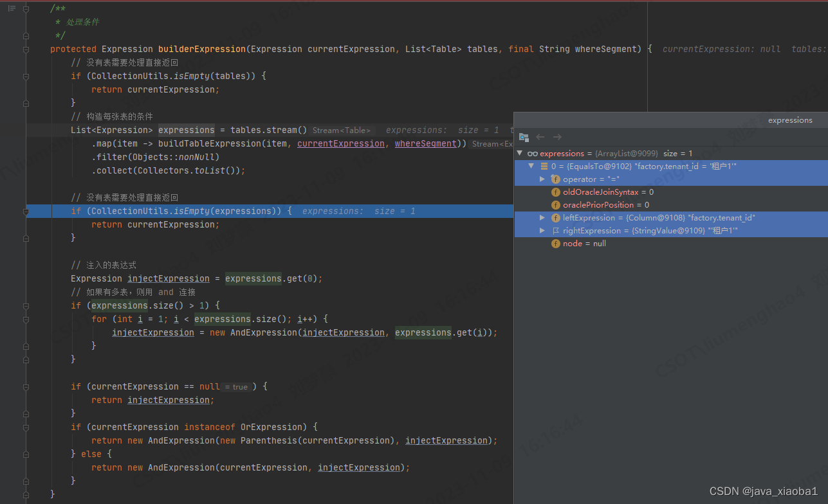Click the field icon next to operator variable
Viewport: 828px width, 504px height.
pos(555,179)
